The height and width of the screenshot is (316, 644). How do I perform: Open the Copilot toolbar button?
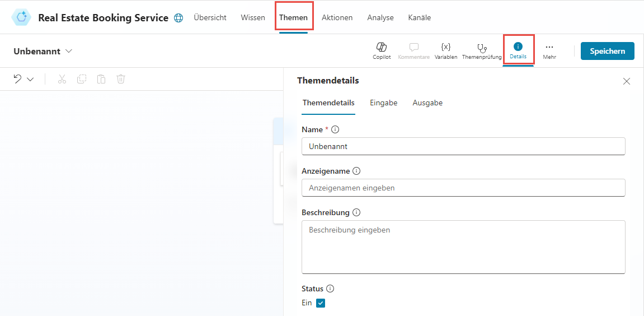[x=382, y=51]
